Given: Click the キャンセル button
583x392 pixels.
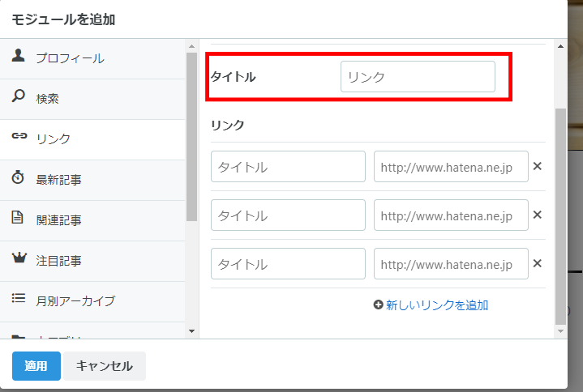Looking at the screenshot, I should click(105, 366).
